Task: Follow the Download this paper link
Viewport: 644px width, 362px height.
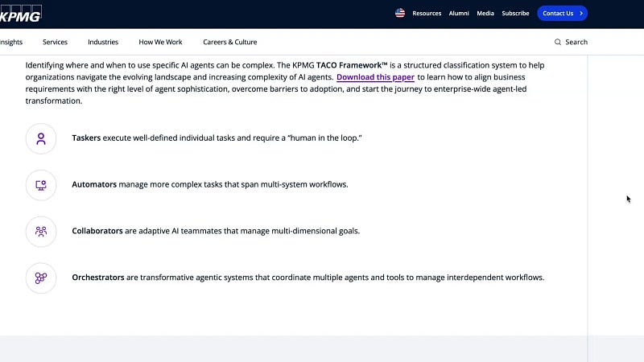Action: [x=375, y=77]
